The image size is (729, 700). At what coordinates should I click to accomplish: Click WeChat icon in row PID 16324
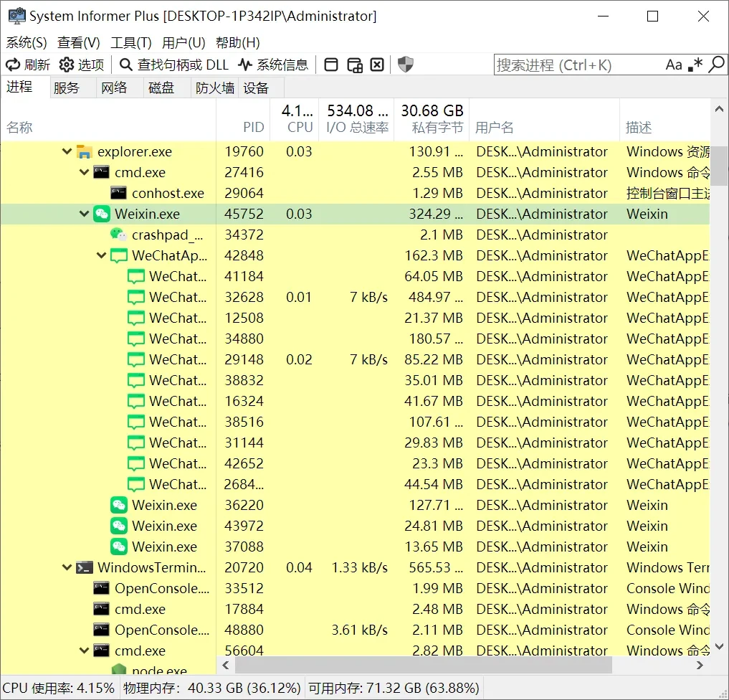coord(135,401)
